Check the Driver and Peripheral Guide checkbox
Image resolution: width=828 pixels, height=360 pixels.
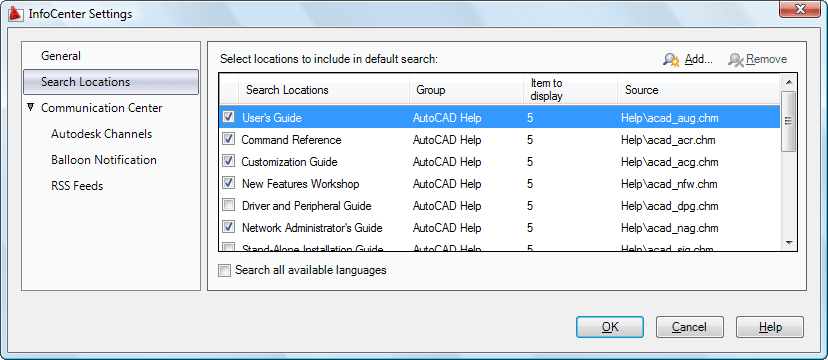[x=229, y=205]
